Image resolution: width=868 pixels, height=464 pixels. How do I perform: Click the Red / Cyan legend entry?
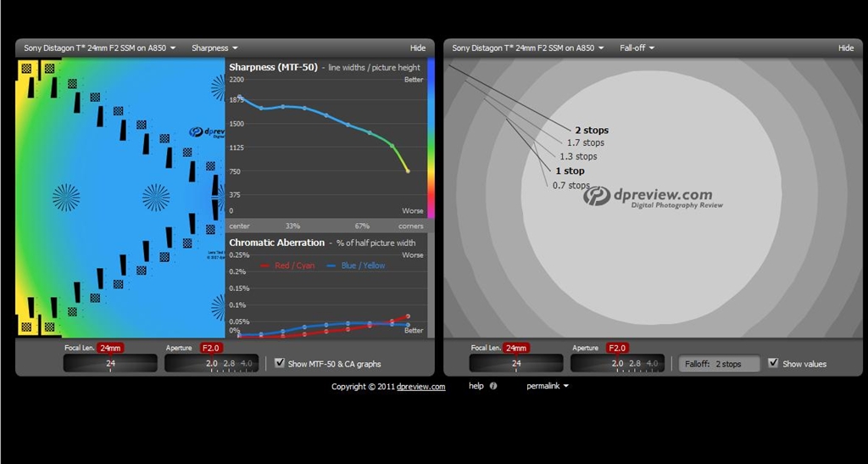(287, 266)
